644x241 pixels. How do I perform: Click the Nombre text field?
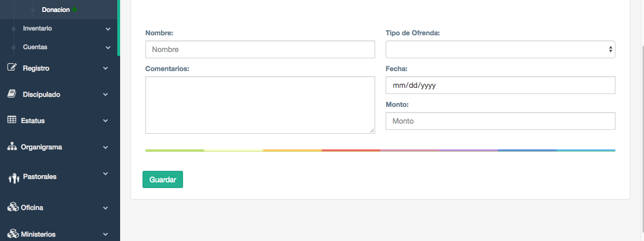click(260, 49)
